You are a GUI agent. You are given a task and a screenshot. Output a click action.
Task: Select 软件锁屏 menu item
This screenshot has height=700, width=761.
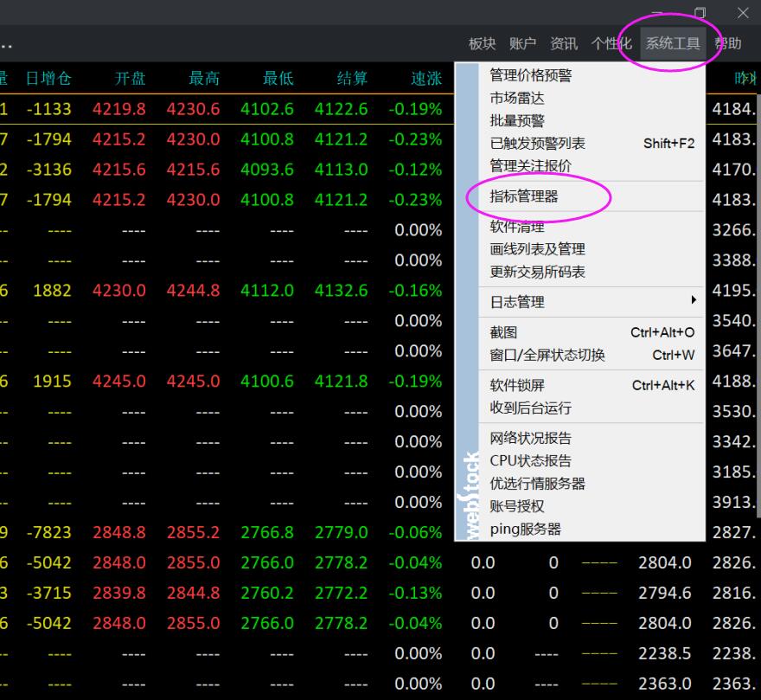(x=592, y=385)
